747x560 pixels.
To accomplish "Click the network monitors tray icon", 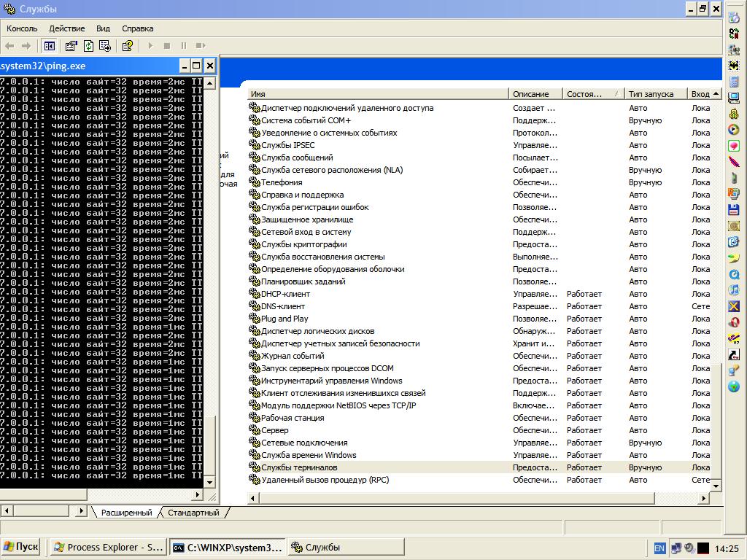I will click(x=676, y=548).
